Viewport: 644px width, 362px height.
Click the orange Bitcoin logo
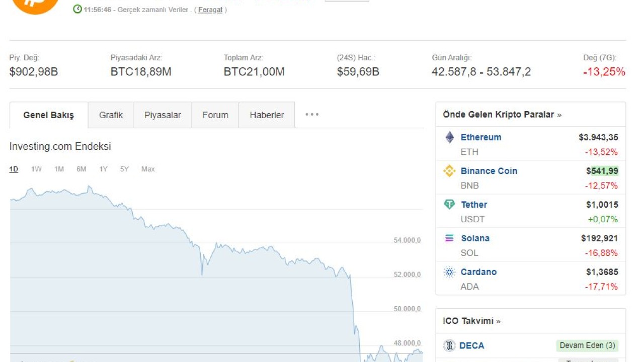35,4
